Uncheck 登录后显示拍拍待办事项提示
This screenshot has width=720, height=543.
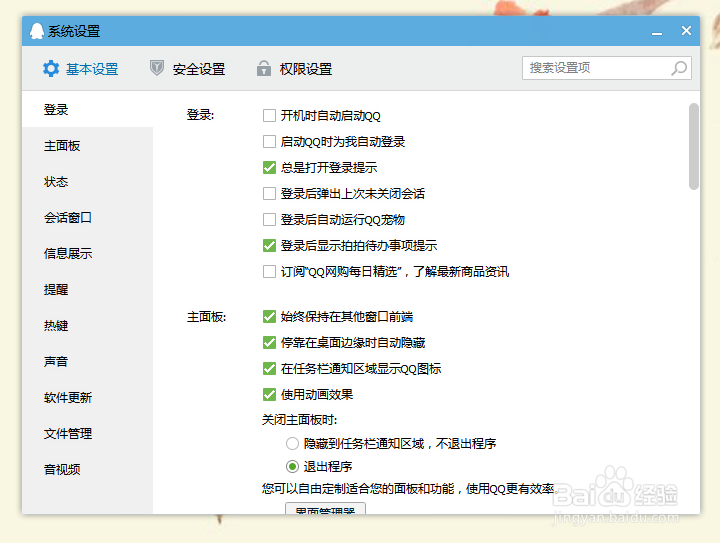click(x=270, y=246)
